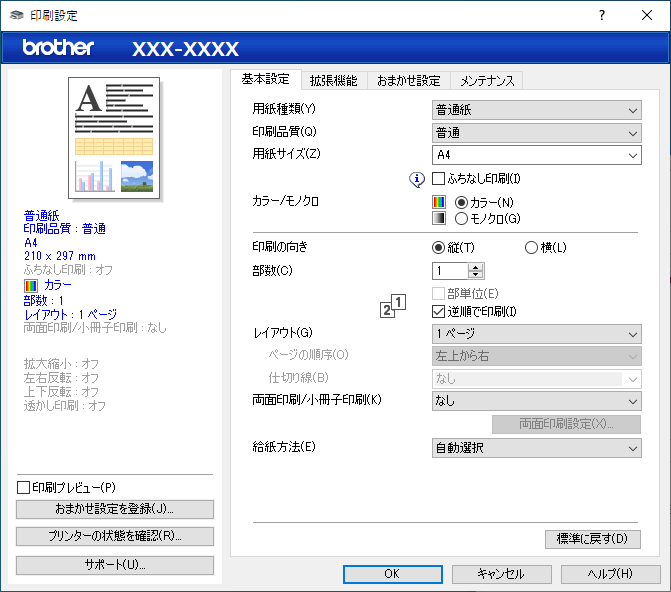This screenshot has width=671, height=592.
Task: Click the document preview thumbnail
Action: coord(114,138)
